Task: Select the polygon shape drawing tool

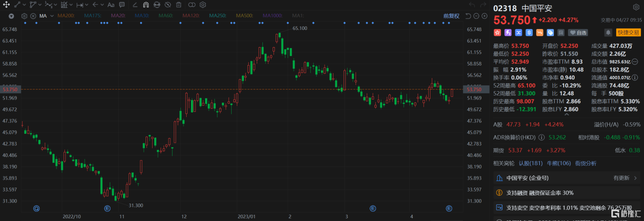Action: [x=33, y=5]
